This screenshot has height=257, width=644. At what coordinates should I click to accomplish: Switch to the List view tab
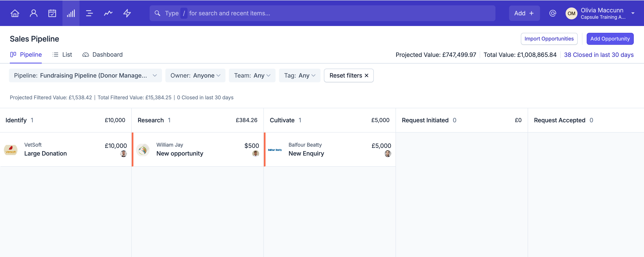click(x=62, y=55)
